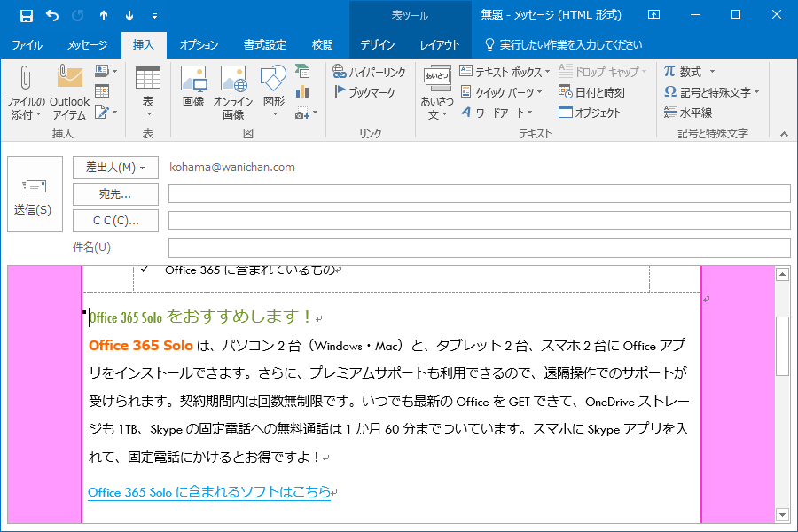Insert a SmartArt graphic
This screenshot has height=532, width=798.
tap(302, 71)
